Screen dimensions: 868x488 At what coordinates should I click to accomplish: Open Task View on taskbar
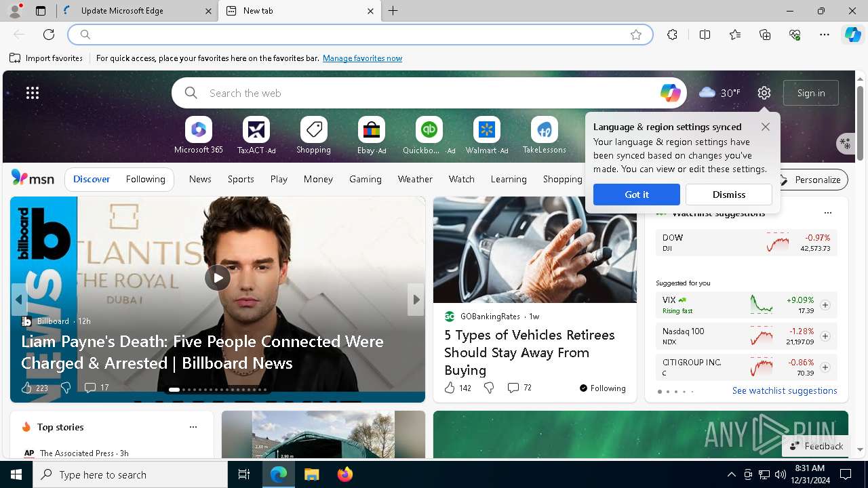[x=244, y=474]
